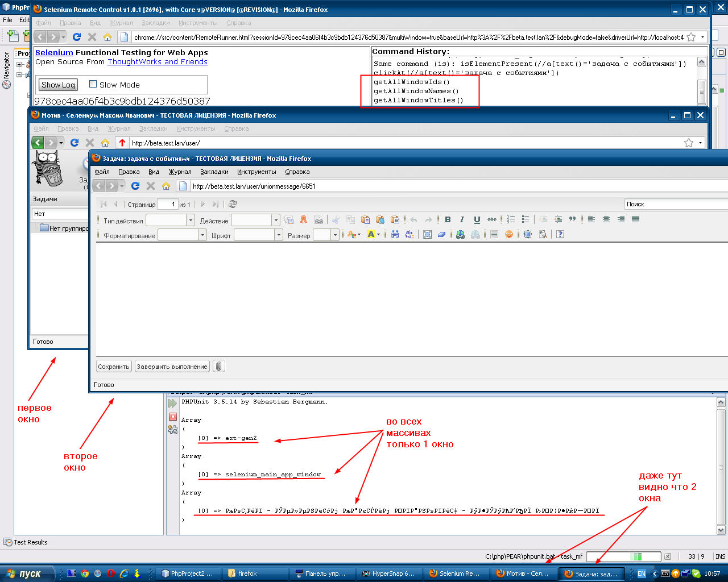
Task: Open the text color picker
Action: click(353, 234)
